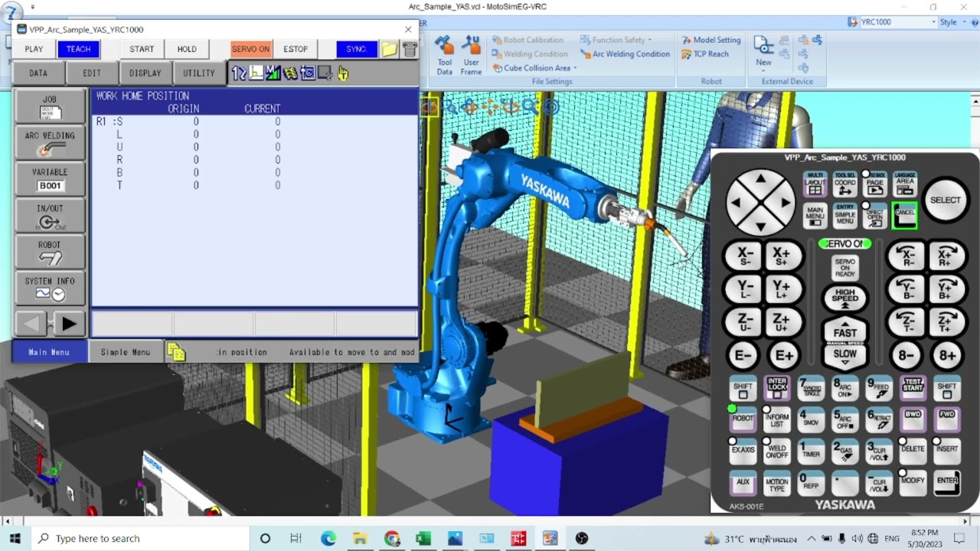Click the coordinate system status icon
This screenshot has height=551, width=980.
(x=256, y=73)
